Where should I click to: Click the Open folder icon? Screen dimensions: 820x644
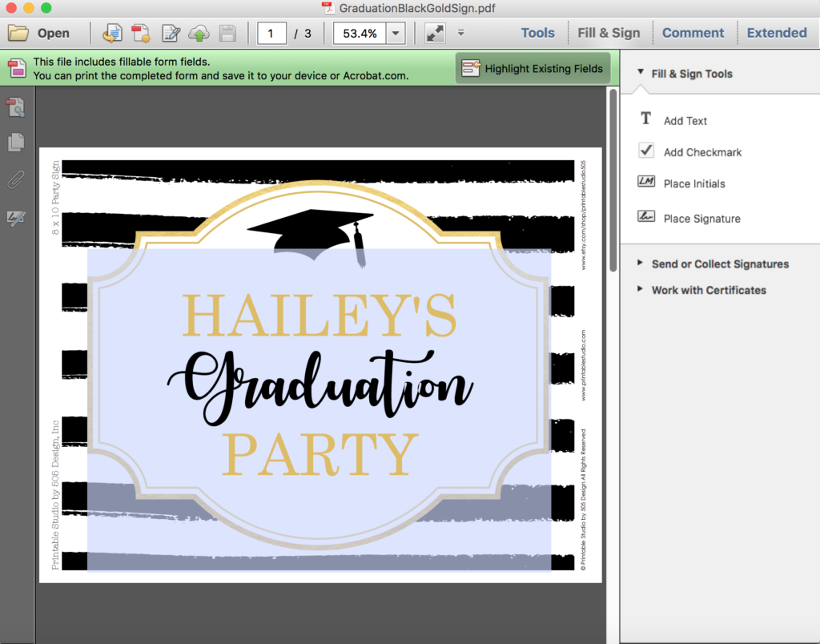point(18,33)
